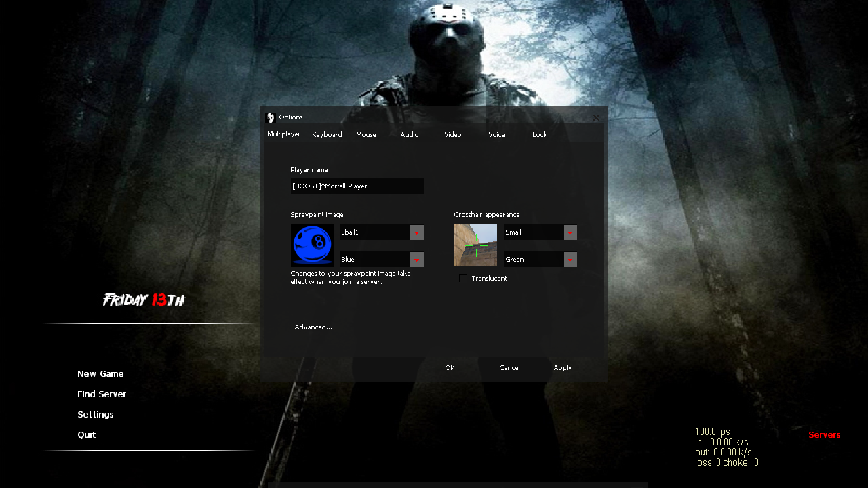Switch to the Lock tab
Screen dimensions: 868x488
pos(540,135)
